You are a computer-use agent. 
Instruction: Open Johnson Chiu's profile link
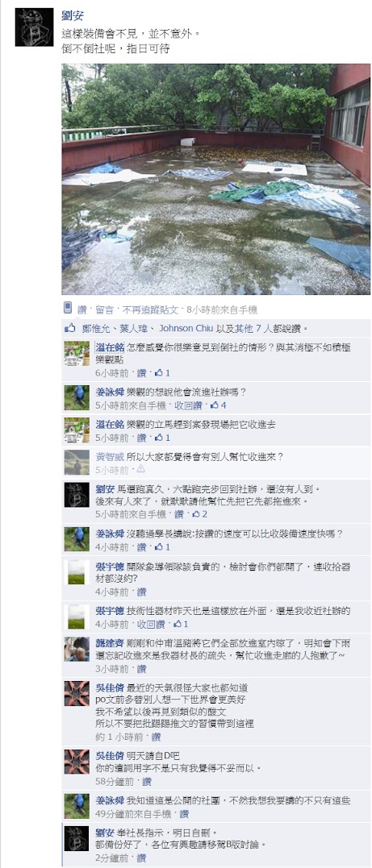point(182,328)
